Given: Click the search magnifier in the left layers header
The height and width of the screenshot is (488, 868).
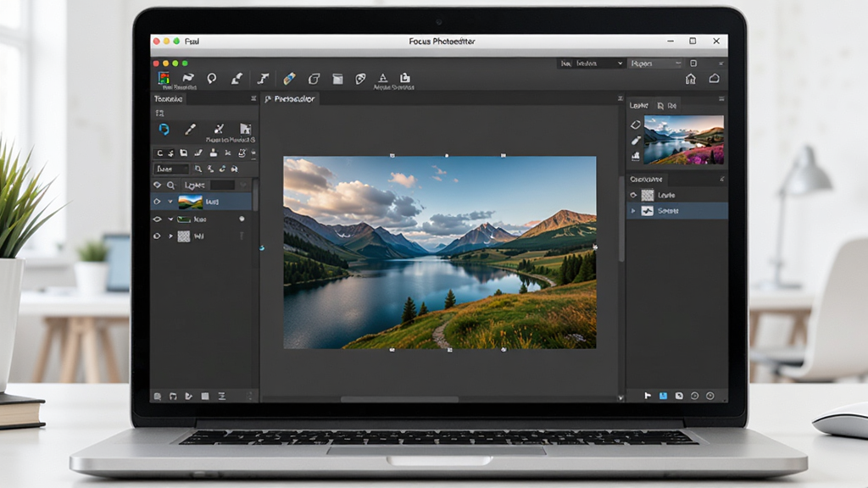Looking at the screenshot, I should tap(171, 186).
